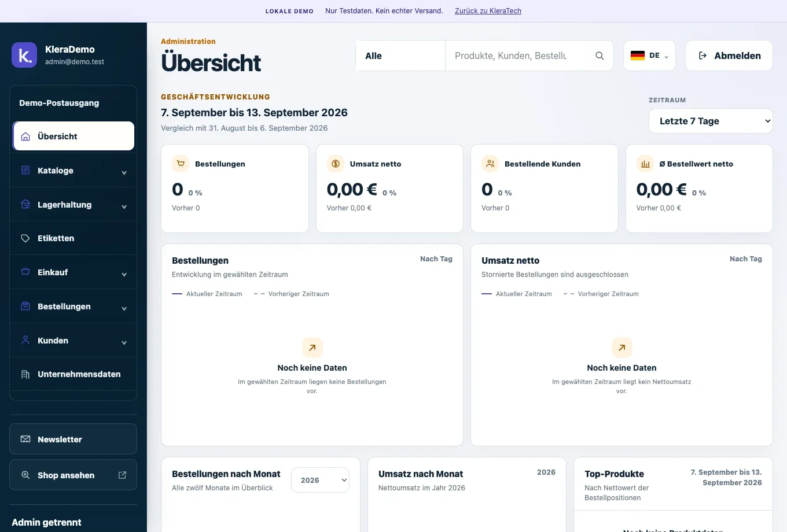This screenshot has height=532, width=787.
Task: Open Unternehmensdaten in the sidebar
Action: [x=73, y=374]
